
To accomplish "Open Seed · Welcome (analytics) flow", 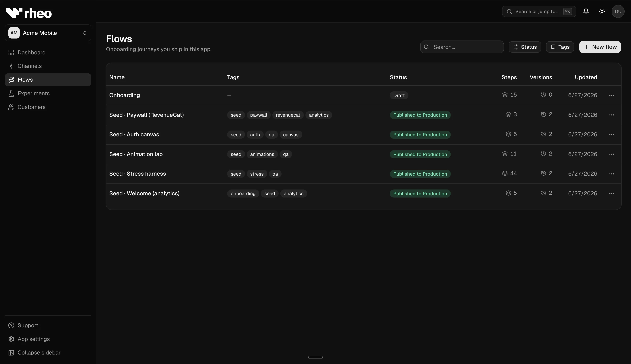I will tap(144, 194).
